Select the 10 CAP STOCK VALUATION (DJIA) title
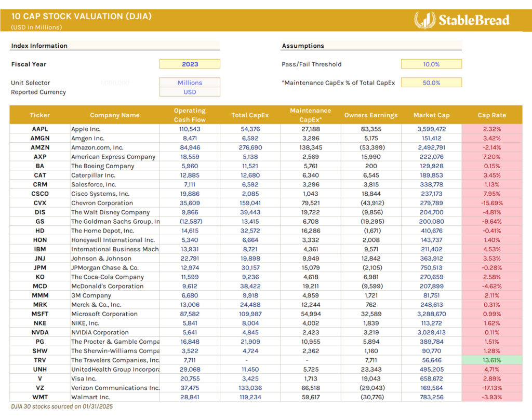The image size is (532, 420). tap(82, 16)
